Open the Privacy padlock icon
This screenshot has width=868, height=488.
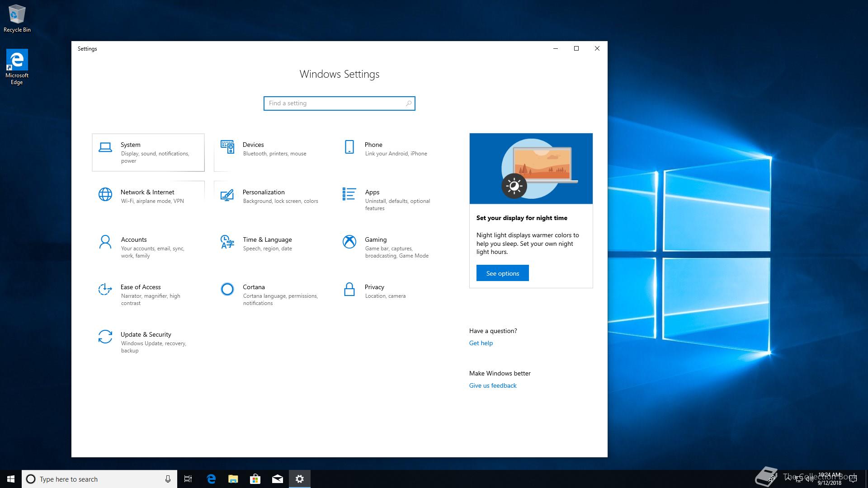[x=349, y=289]
